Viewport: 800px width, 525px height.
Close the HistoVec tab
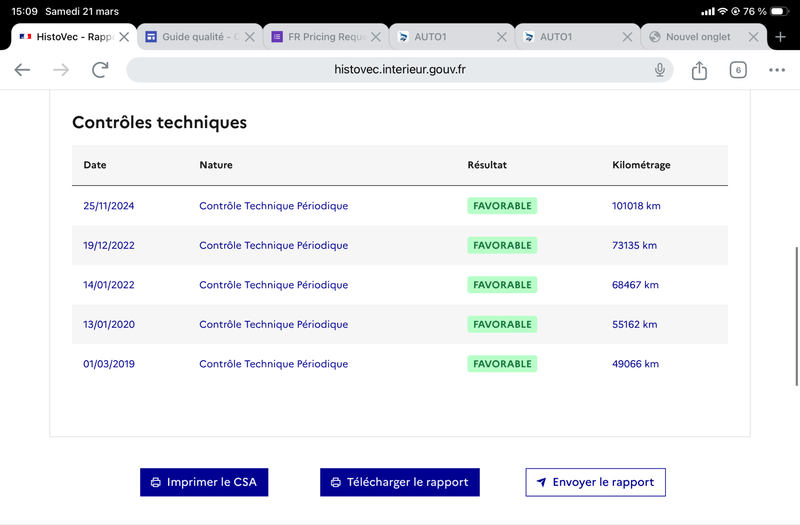tap(124, 37)
